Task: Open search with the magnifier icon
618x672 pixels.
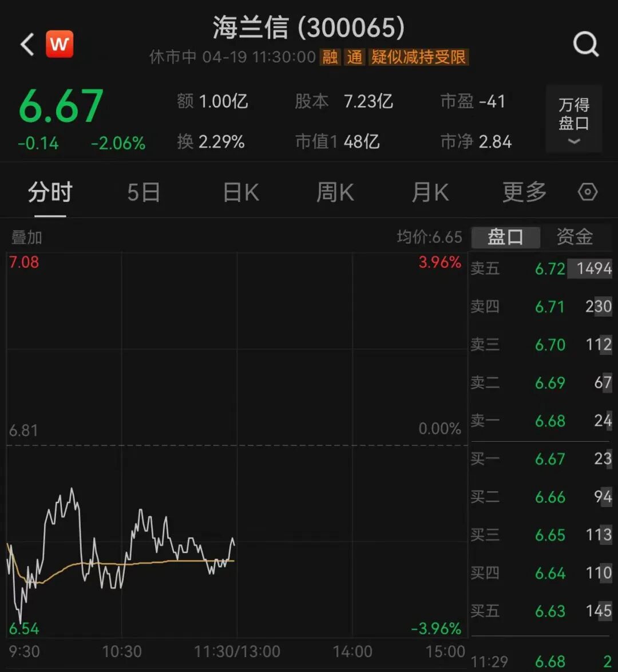Action: tap(585, 44)
